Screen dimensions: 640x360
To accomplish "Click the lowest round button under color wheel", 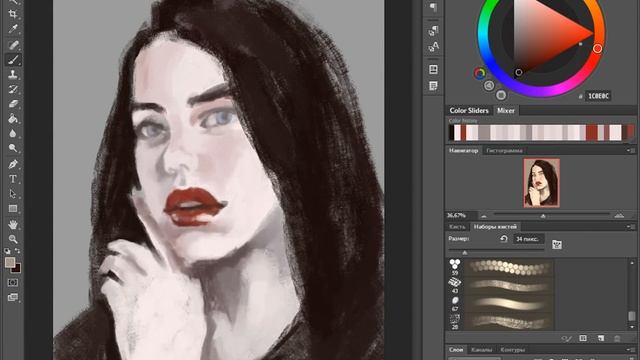I will (x=501, y=95).
